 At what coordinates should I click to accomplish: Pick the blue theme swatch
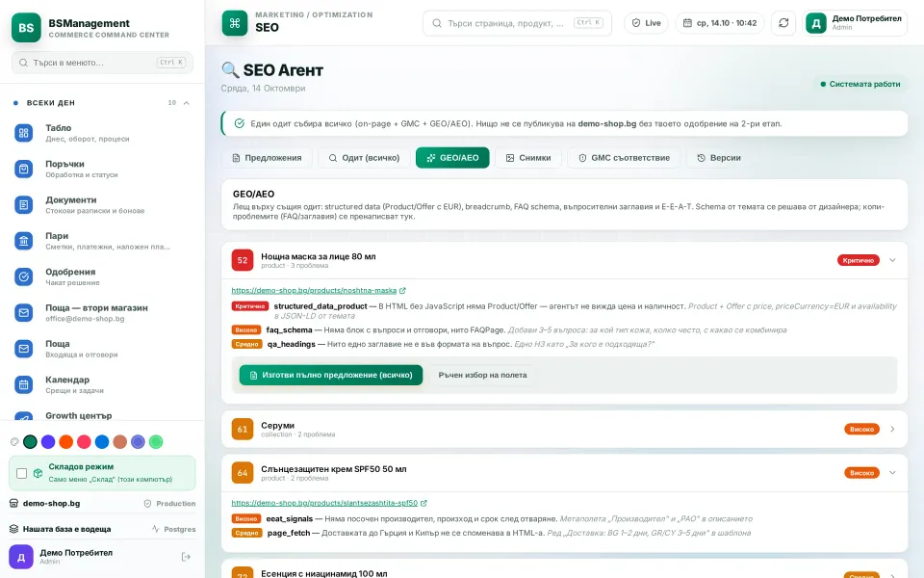click(x=102, y=442)
